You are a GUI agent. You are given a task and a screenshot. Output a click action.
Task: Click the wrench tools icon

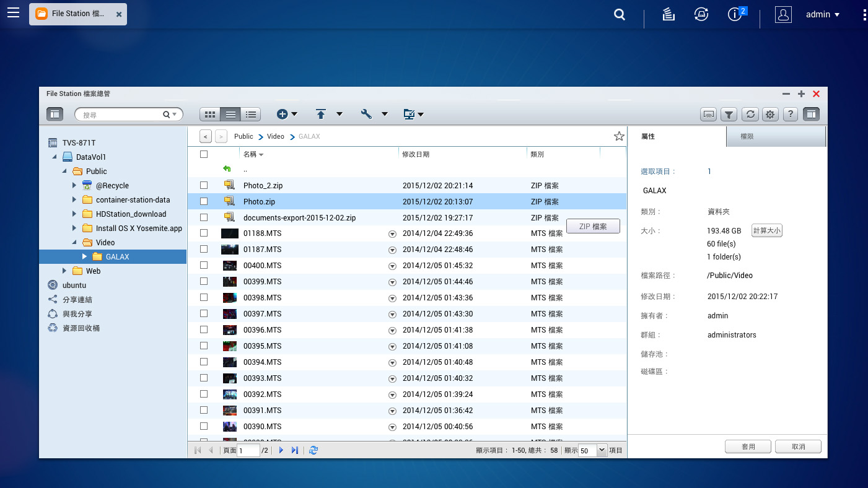pyautogui.click(x=366, y=114)
